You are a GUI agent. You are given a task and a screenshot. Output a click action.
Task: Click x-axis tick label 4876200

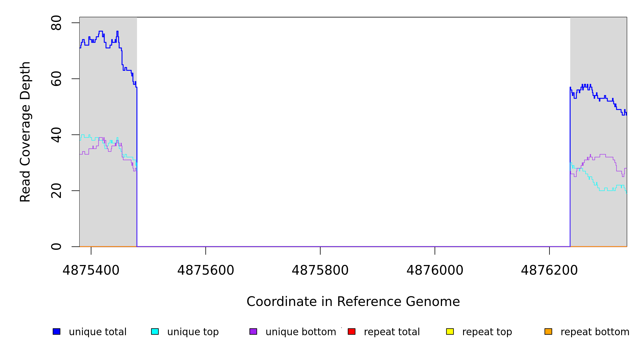click(549, 270)
